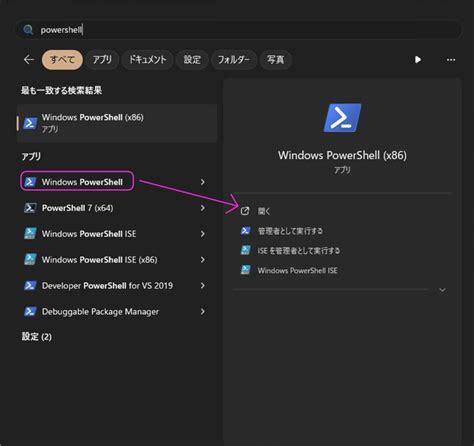The image size is (474, 446).
Task: Expand more actions with down chevron
Action: [x=442, y=290]
